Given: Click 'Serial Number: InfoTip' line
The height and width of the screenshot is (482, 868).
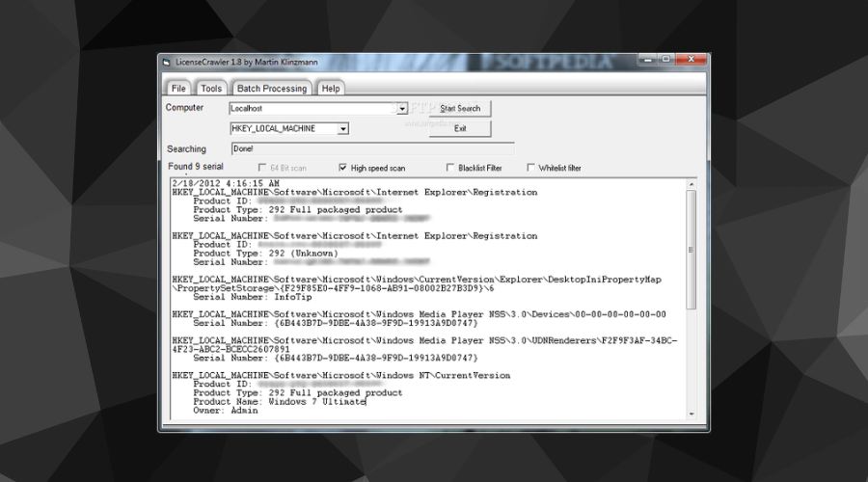Looking at the screenshot, I should 253,297.
